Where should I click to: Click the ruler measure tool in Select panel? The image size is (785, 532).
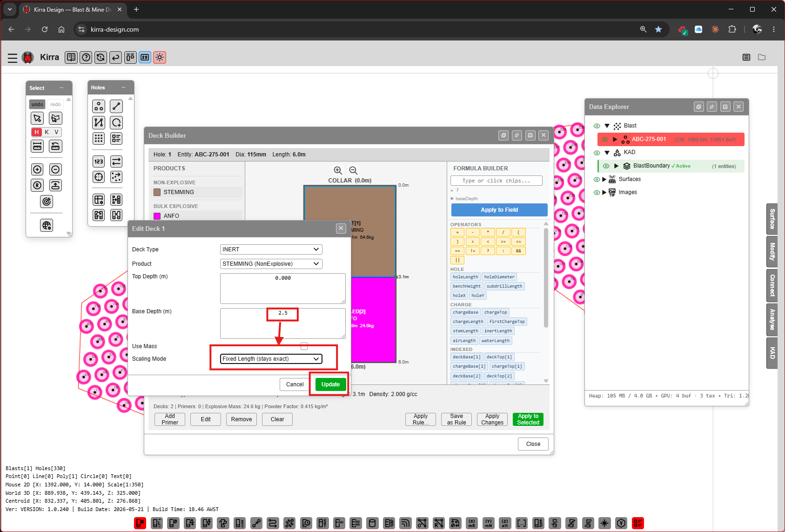coord(37,146)
